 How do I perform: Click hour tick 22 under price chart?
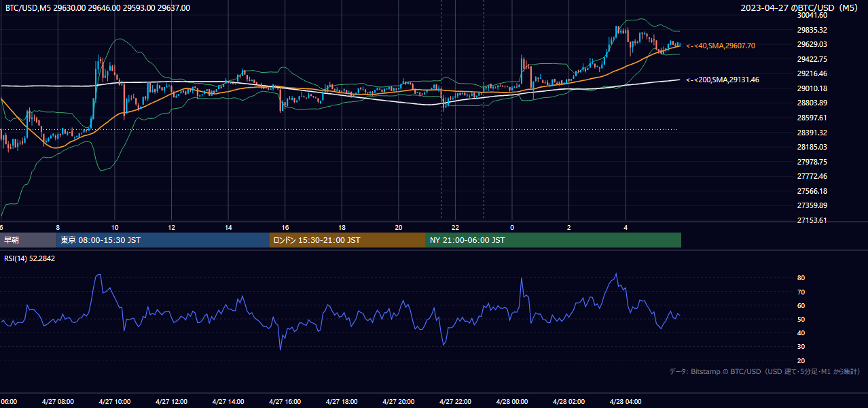click(455, 227)
